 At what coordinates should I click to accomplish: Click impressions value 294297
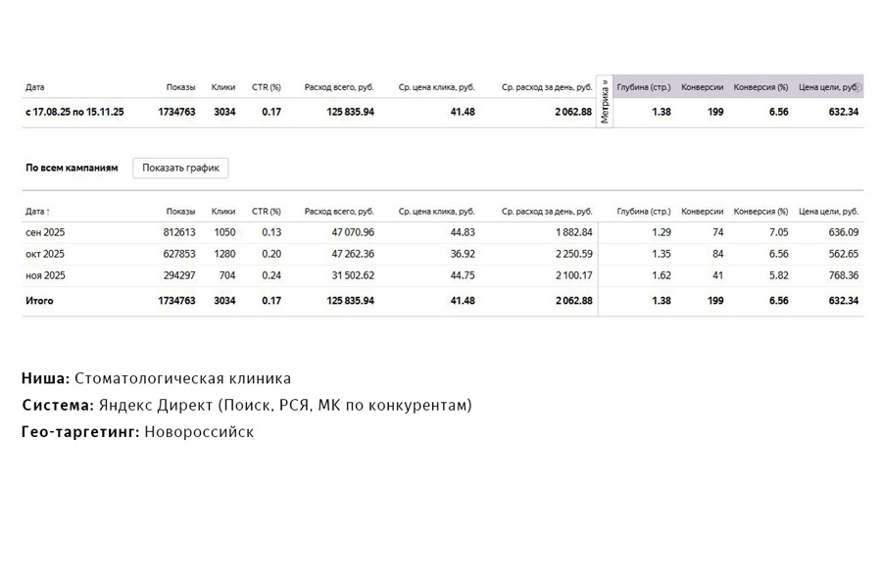(179, 275)
